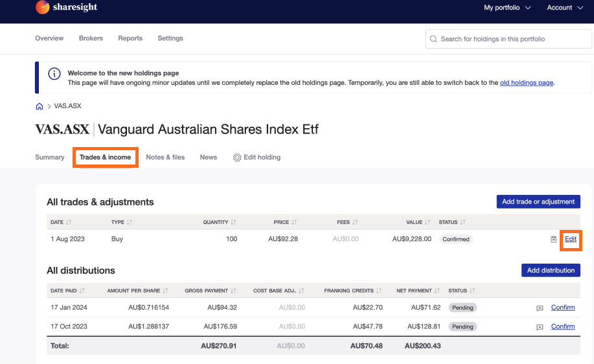The height and width of the screenshot is (364, 594).
Task: Switch to the Summary tab
Action: point(50,157)
